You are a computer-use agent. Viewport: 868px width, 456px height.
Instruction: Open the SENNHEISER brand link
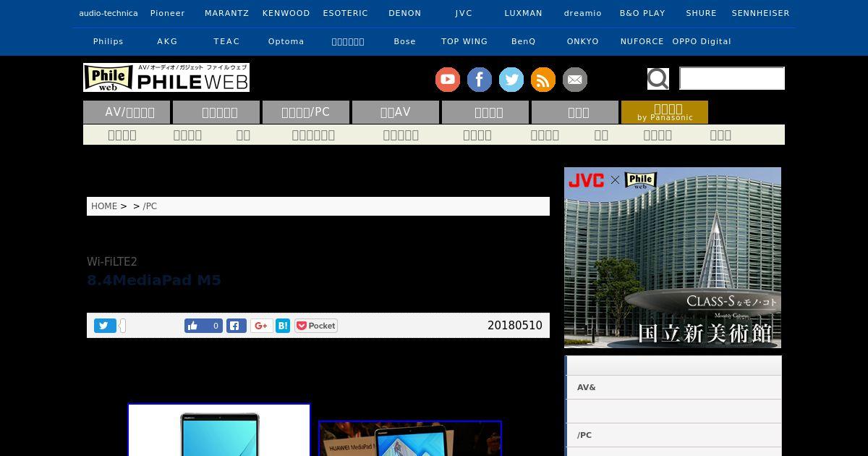coord(761,13)
